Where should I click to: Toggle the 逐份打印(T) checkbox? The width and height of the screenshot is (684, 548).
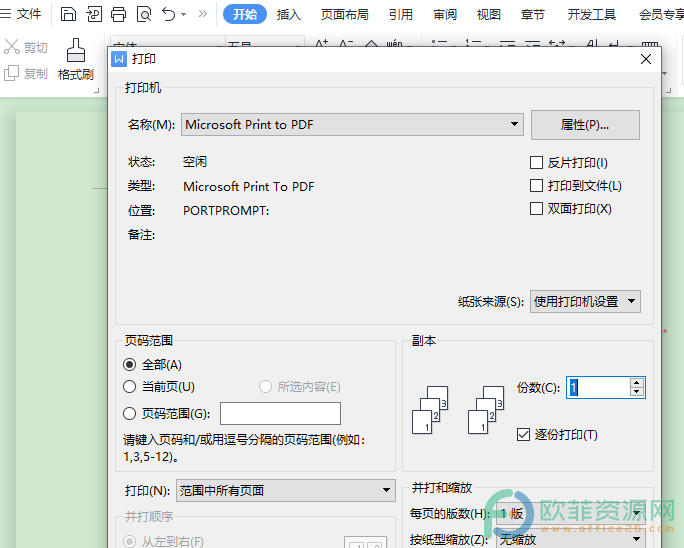(x=523, y=435)
